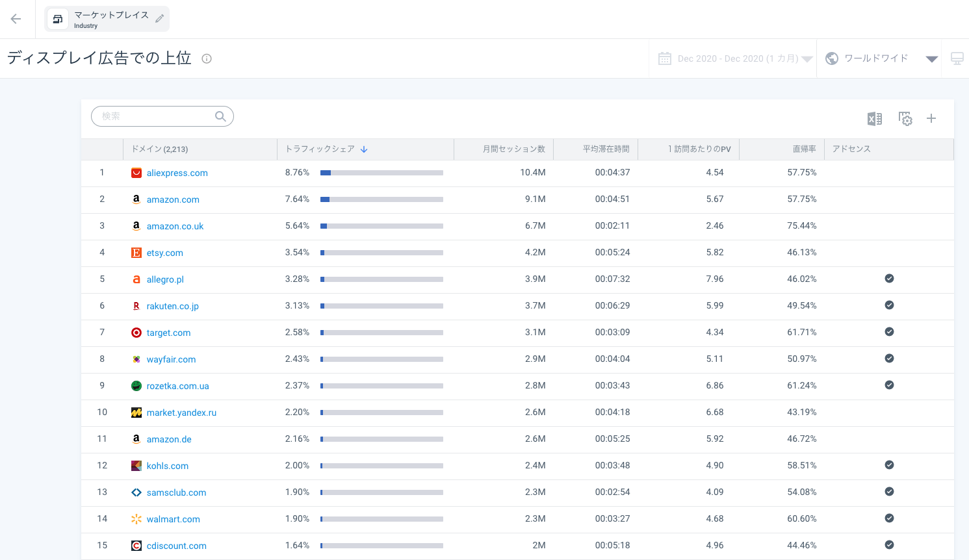
Task: Click the allegro.pl favicon
Action: 136,279
